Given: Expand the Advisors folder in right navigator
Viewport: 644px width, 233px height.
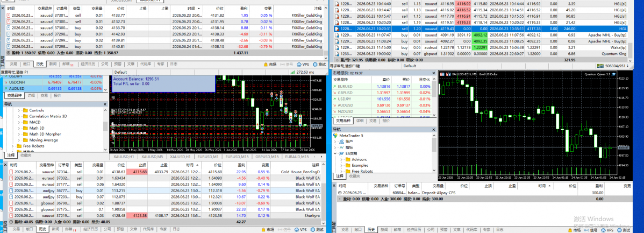Looking at the screenshot, I should 341,159.
